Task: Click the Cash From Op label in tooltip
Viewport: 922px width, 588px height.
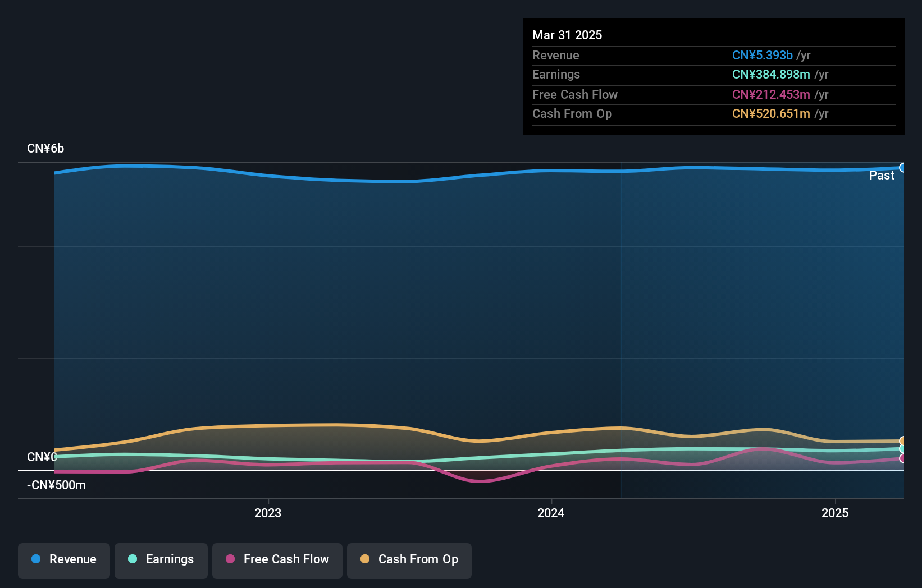Action: 572,113
